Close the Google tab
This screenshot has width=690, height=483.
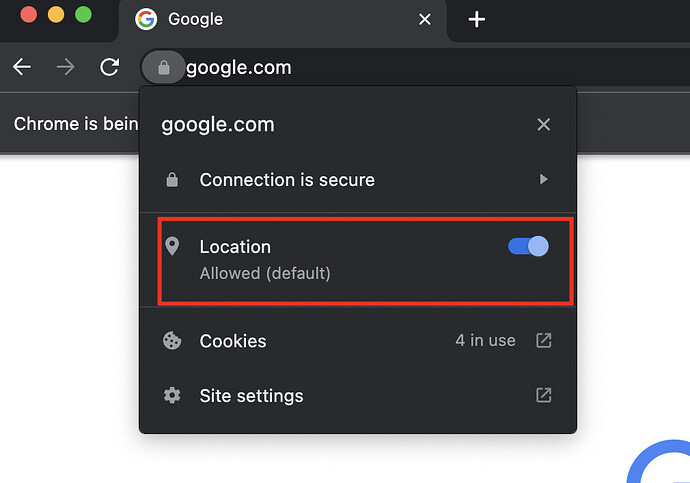(425, 19)
